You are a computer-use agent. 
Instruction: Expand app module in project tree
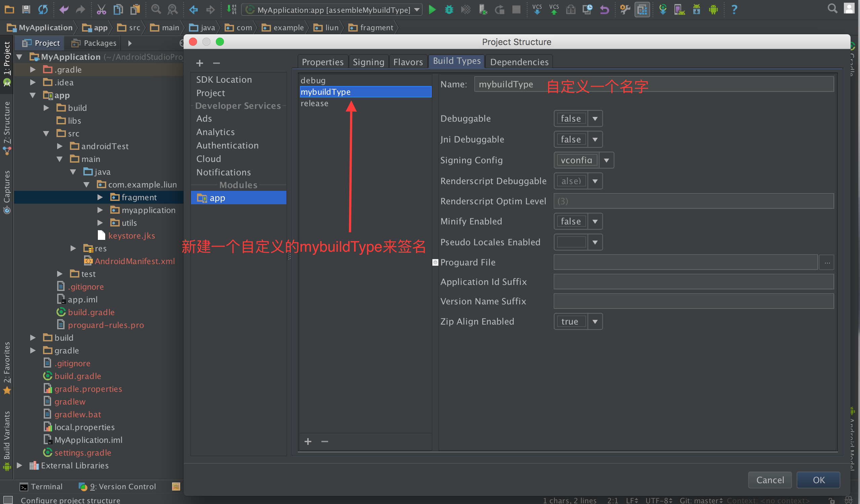[35, 95]
